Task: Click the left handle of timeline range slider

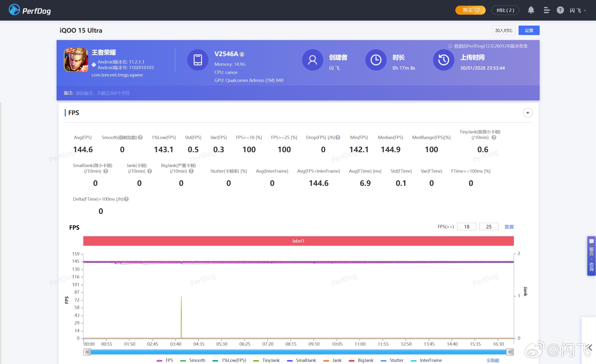Action: [x=87, y=352]
